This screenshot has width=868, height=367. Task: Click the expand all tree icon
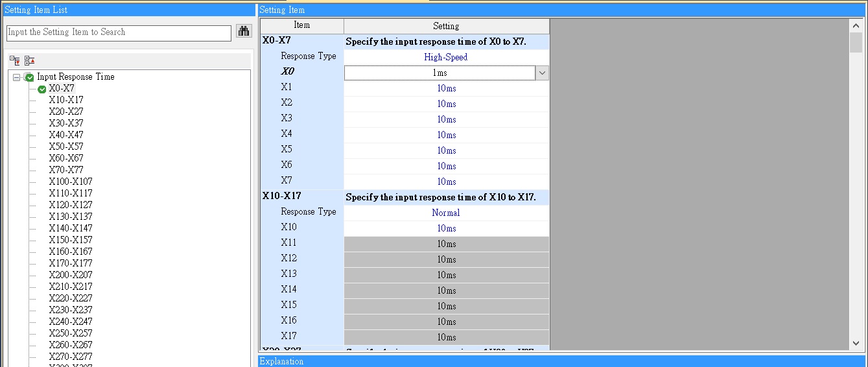15,60
